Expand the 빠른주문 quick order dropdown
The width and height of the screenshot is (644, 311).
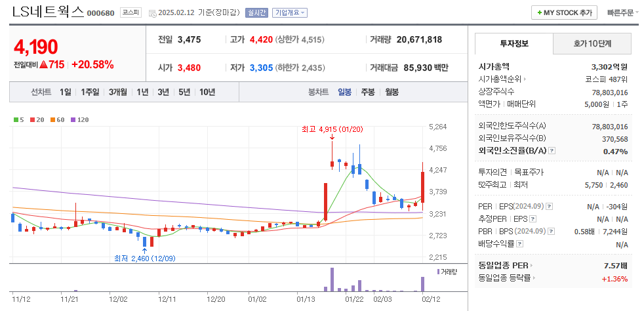(x=622, y=12)
